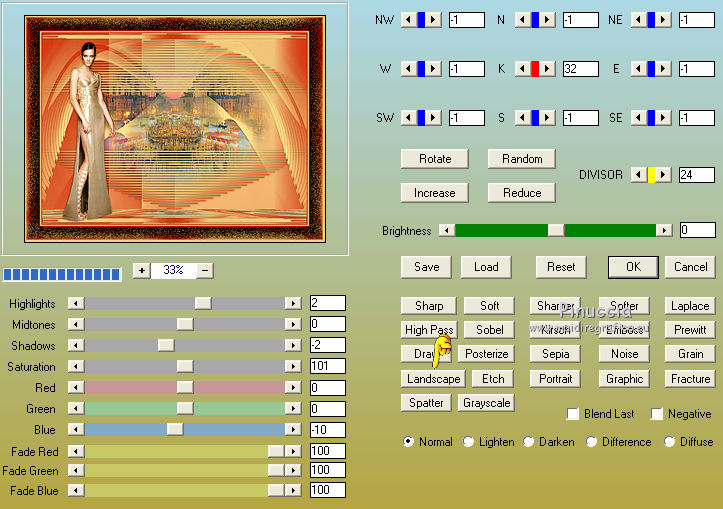
Task: Click the K value input field
Action: (581, 69)
